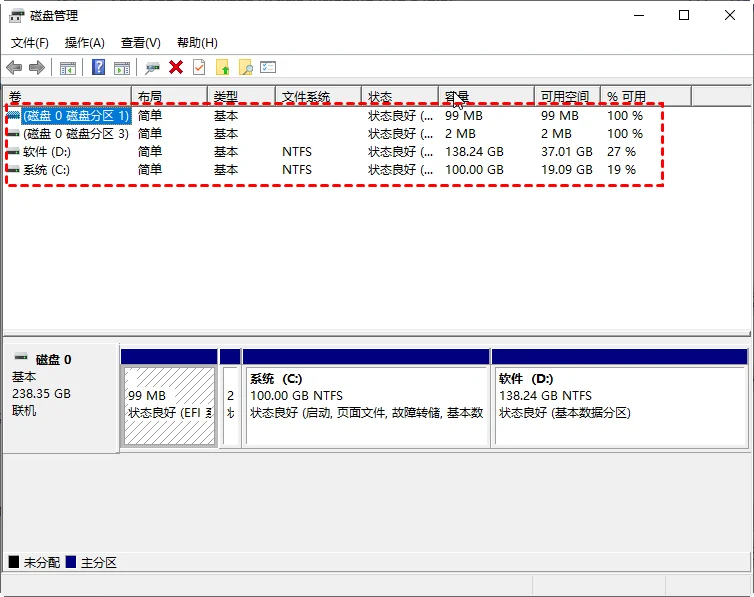
Task: Click the Disk Management title bar icon
Action: [16, 16]
